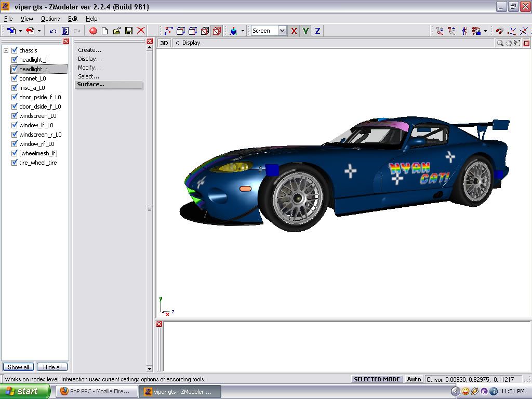Open the Options menu
This screenshot has width=532, height=399.
(x=50, y=19)
